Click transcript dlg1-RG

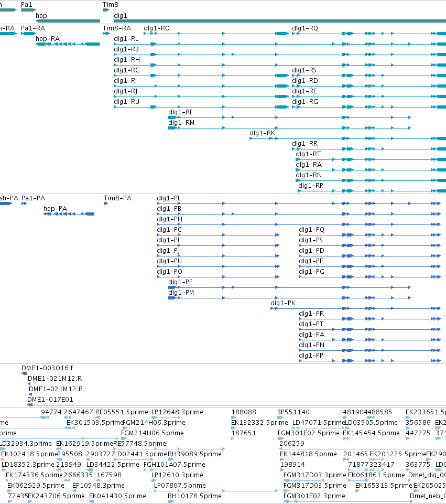click(369, 107)
